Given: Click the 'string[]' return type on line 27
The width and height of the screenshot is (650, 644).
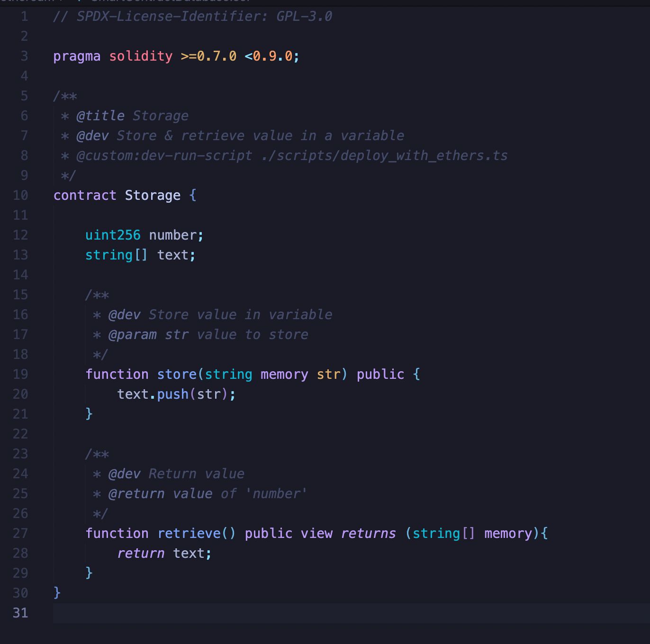Looking at the screenshot, I should pos(444,534).
